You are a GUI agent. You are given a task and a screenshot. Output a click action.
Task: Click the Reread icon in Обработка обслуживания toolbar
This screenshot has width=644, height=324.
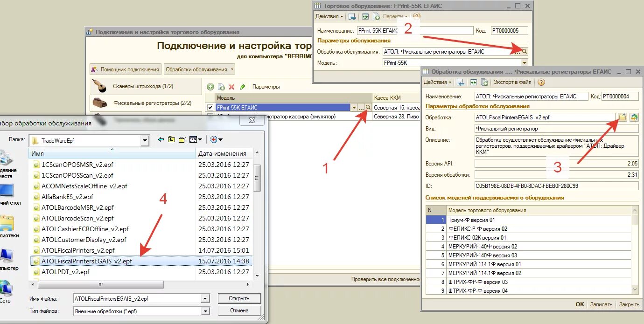[x=473, y=82]
